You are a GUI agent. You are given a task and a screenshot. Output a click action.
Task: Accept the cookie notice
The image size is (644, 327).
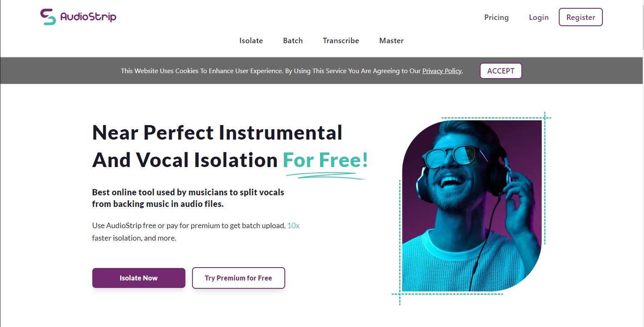pos(501,71)
